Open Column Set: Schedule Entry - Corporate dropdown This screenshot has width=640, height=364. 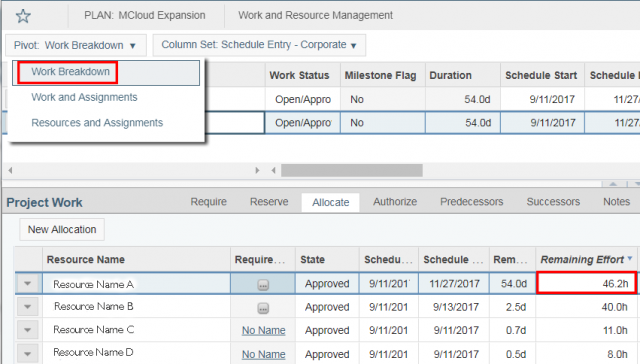click(259, 45)
